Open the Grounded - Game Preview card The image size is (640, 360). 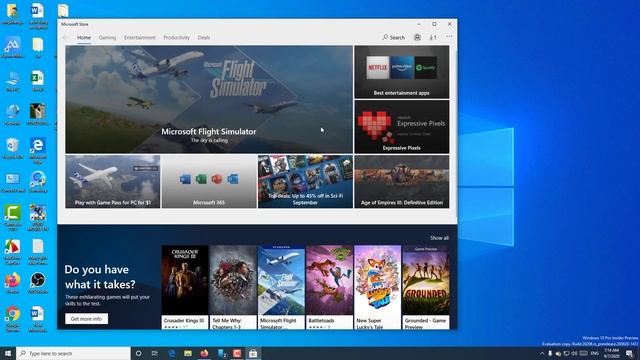pos(426,287)
